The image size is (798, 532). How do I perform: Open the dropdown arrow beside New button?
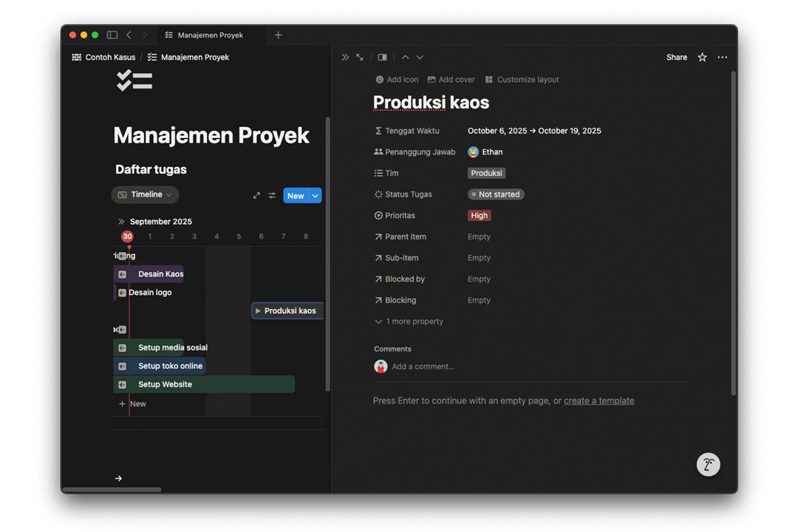[x=316, y=196]
